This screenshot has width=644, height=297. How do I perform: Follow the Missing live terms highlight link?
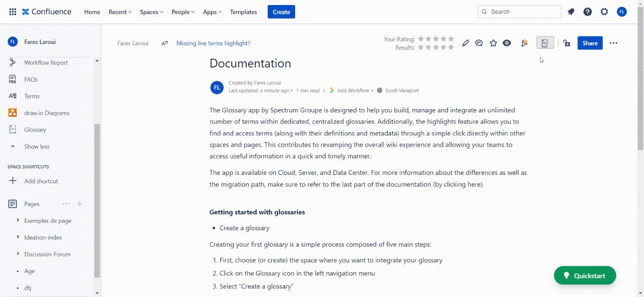(x=213, y=43)
